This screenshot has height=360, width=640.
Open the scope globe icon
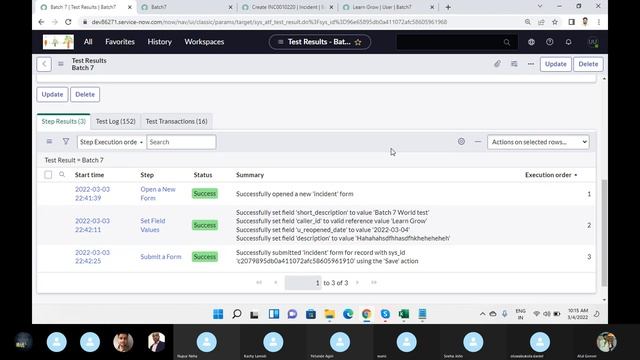coord(531,42)
